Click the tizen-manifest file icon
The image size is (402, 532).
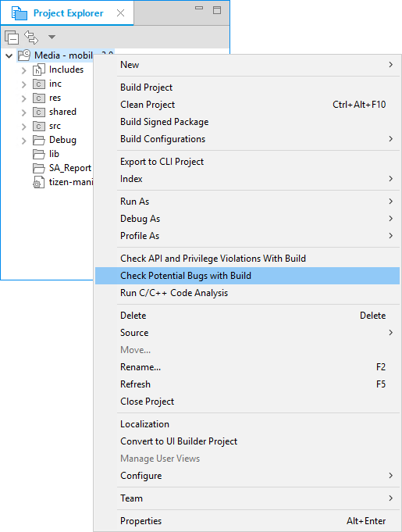[39, 182]
